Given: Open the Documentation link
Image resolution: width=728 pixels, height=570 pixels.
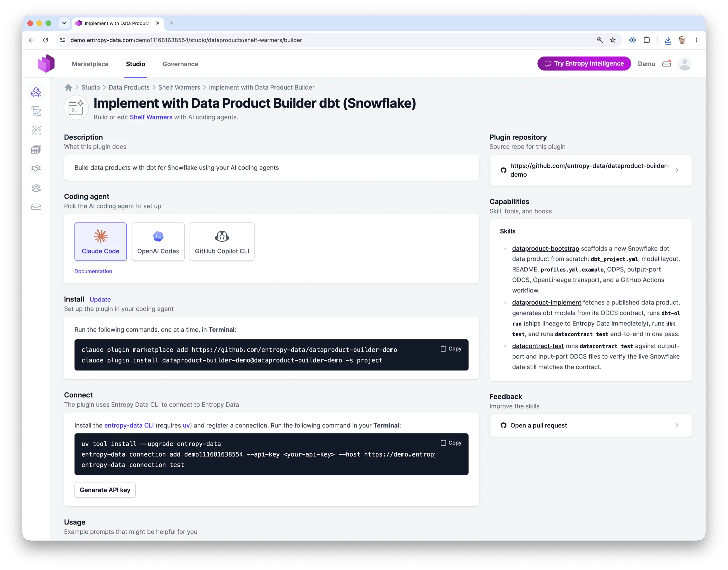Looking at the screenshot, I should point(93,271).
